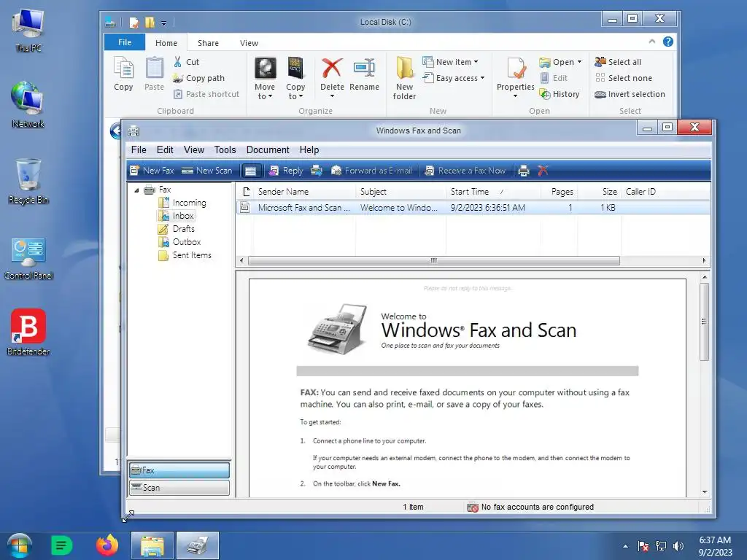
Task: Click the File tab in Local Disk window
Action: click(x=125, y=42)
